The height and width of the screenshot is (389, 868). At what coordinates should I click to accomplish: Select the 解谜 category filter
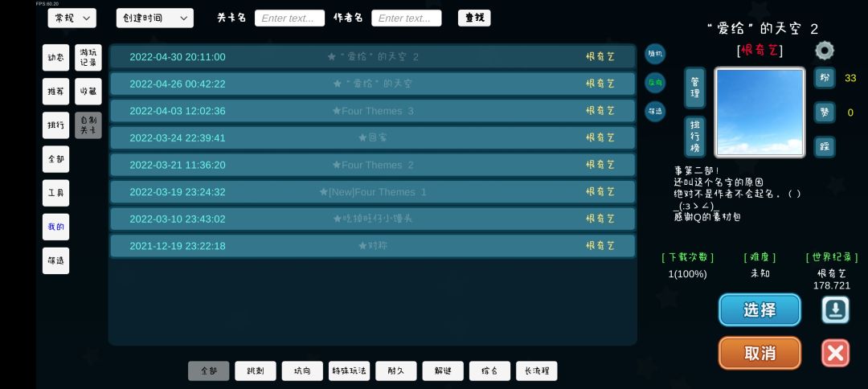click(443, 371)
